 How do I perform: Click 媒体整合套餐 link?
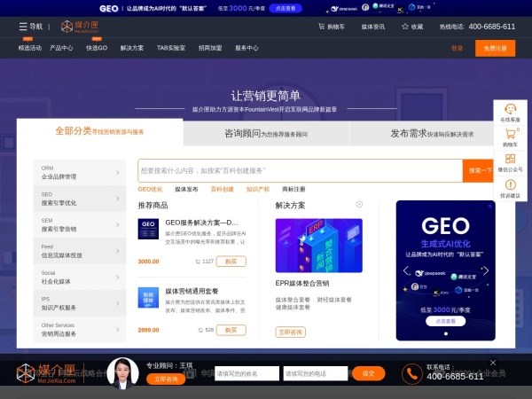[293, 300]
